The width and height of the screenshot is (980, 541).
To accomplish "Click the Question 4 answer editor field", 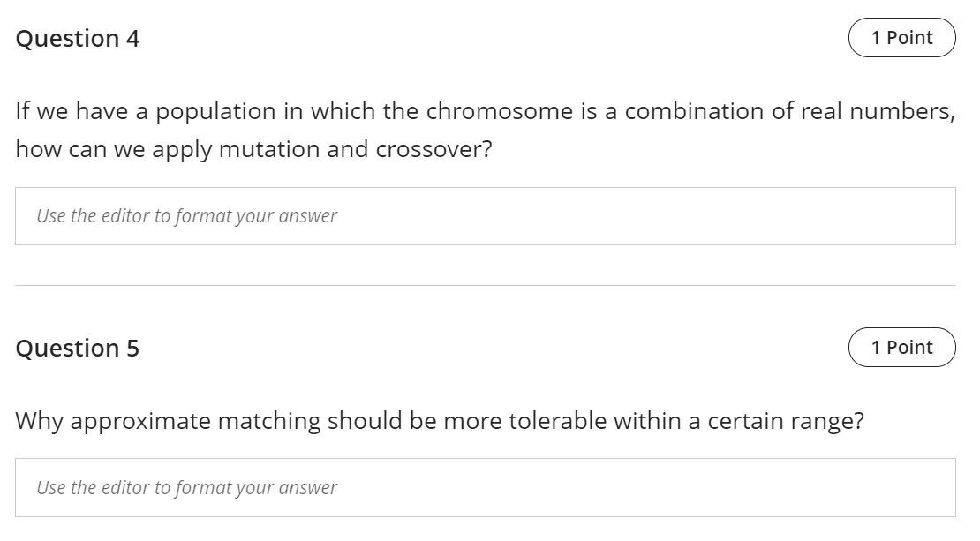I will pyautogui.click(x=485, y=216).
